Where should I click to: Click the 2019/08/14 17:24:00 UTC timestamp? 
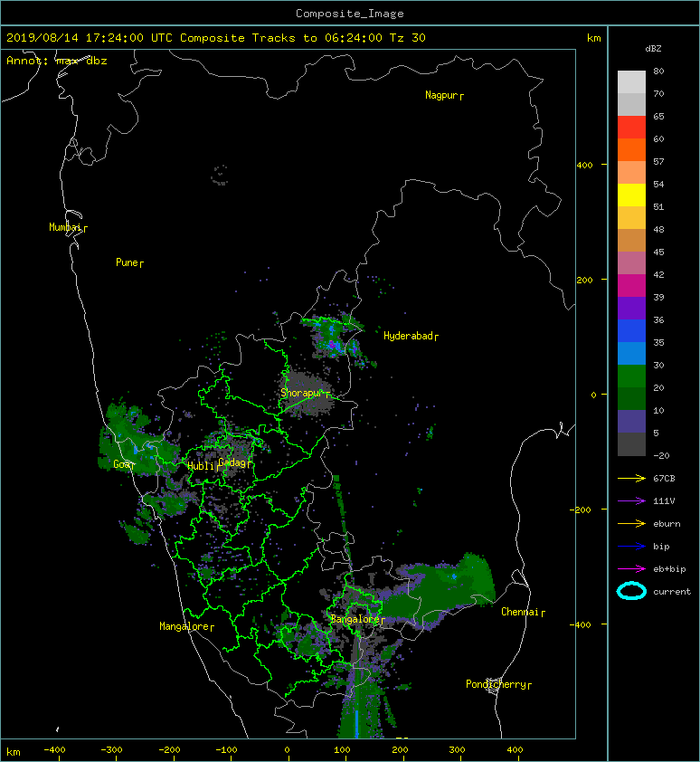coord(90,38)
